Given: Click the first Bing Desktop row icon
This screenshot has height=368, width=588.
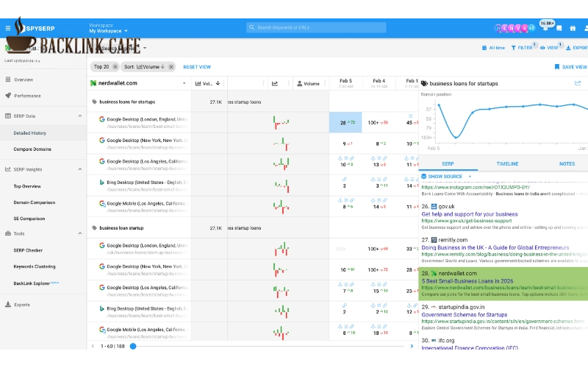Looking at the screenshot, I should click(101, 182).
